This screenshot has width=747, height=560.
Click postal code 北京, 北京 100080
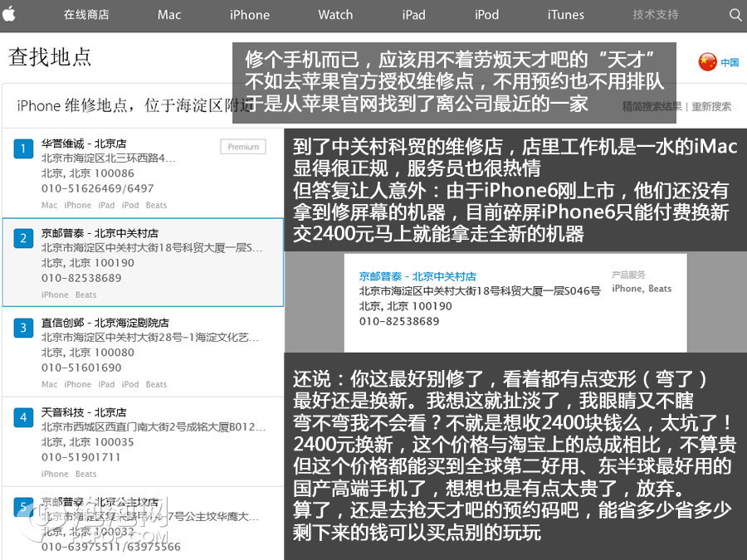[88, 353]
